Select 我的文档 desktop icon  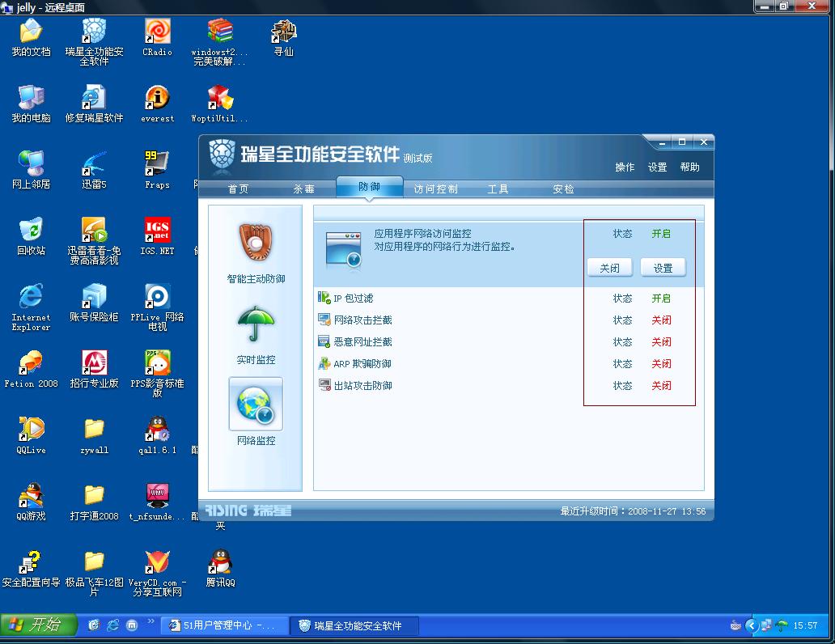coord(31,31)
